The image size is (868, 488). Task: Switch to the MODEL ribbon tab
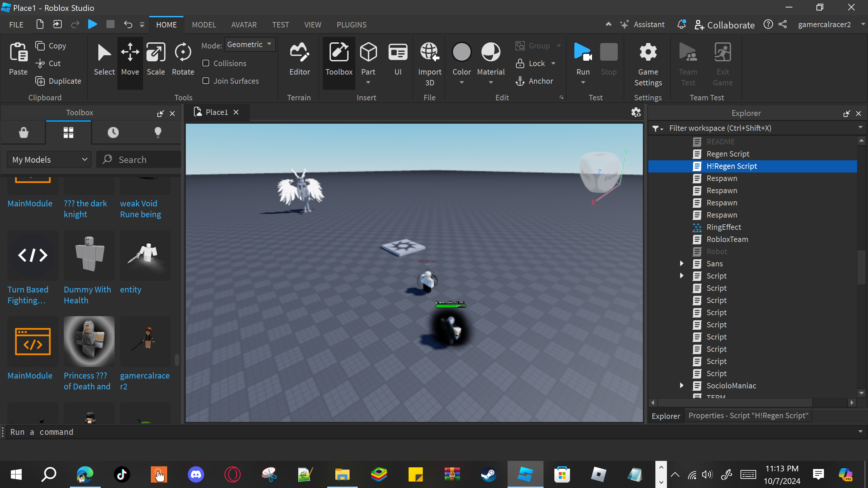click(204, 25)
